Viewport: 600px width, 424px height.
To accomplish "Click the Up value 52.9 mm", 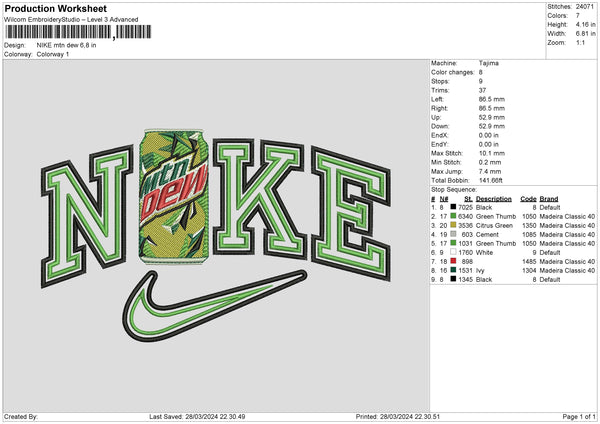I will click(492, 117).
